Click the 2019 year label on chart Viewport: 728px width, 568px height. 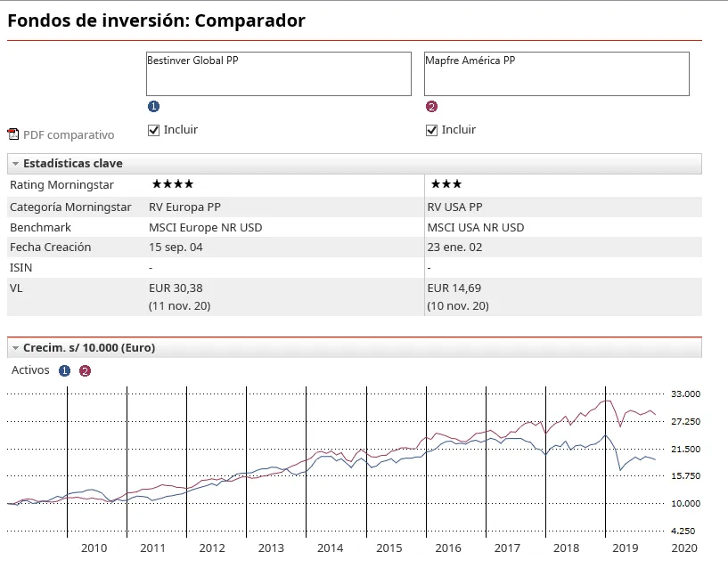click(626, 548)
